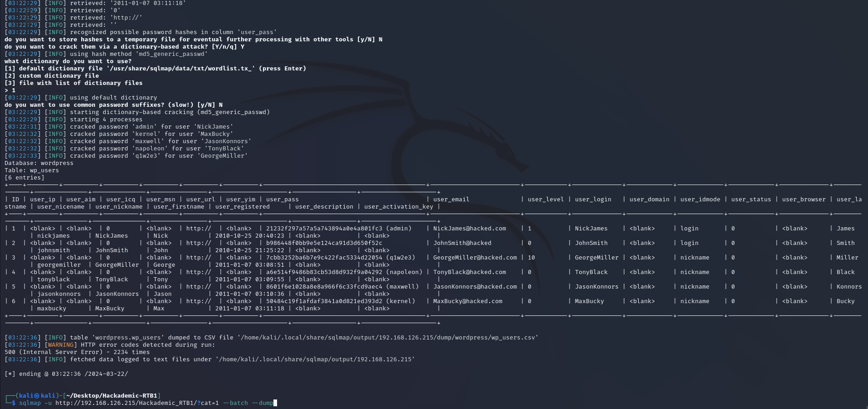Viewport: 868px width, 409px height.
Task: Click the 'using default dictionary' log line
Action: [x=80, y=98]
